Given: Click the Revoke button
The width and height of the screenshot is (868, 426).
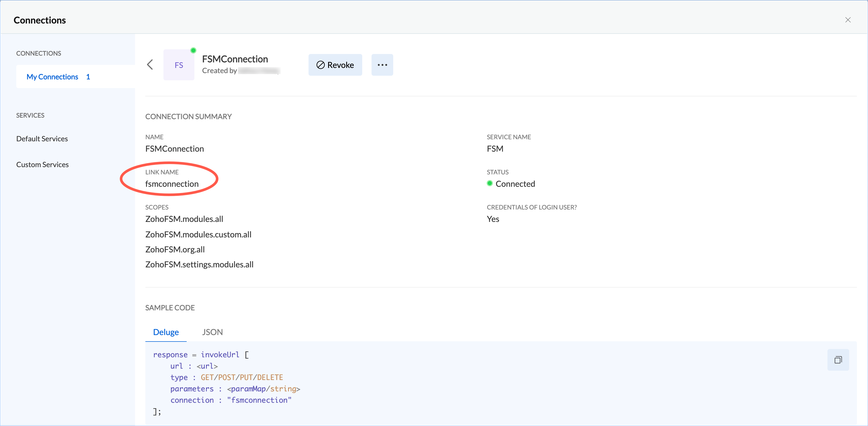Looking at the screenshot, I should [x=335, y=65].
